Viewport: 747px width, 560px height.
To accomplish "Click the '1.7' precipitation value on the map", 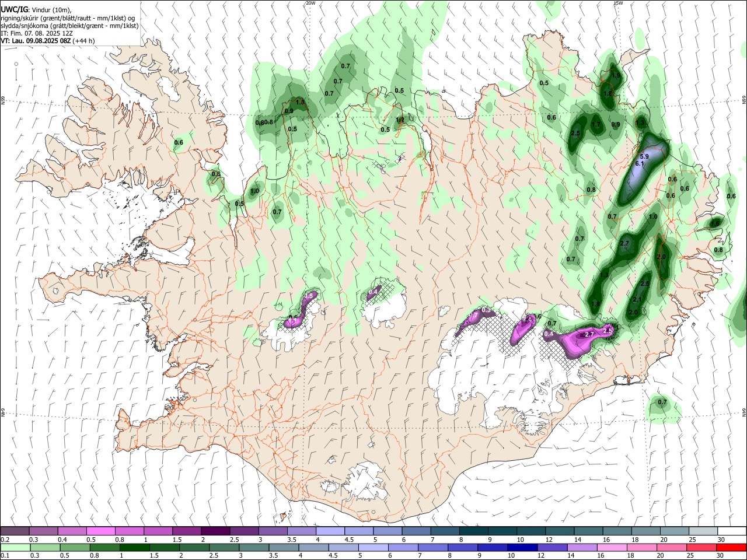I will 596,124.
